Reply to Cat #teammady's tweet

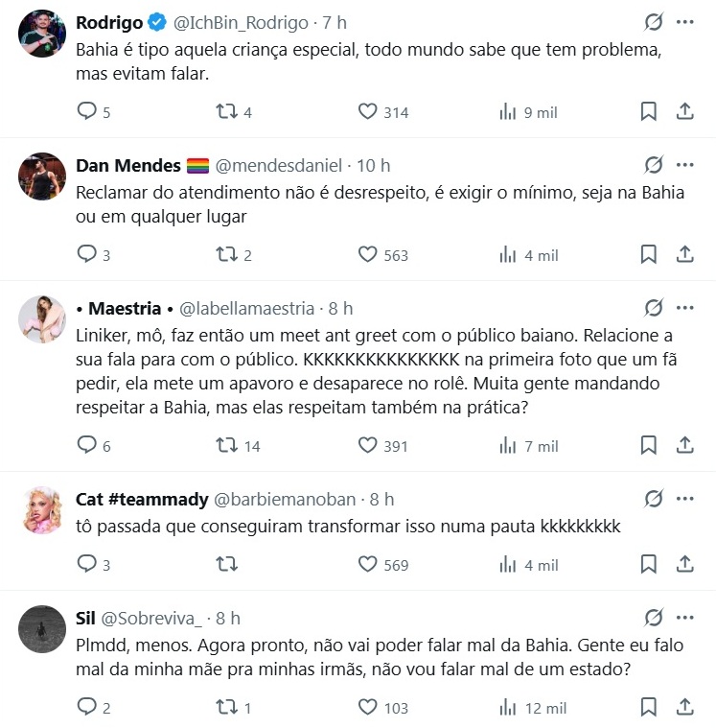coord(87,565)
